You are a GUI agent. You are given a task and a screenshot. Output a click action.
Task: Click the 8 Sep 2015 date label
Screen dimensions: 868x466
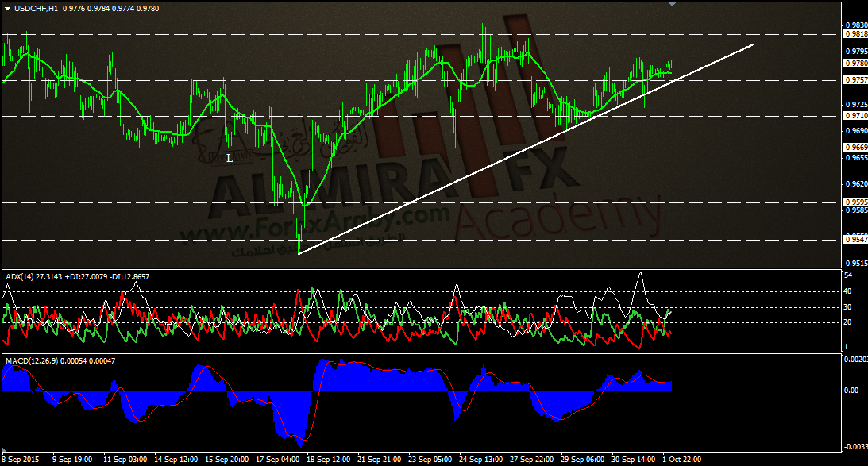tap(21, 460)
